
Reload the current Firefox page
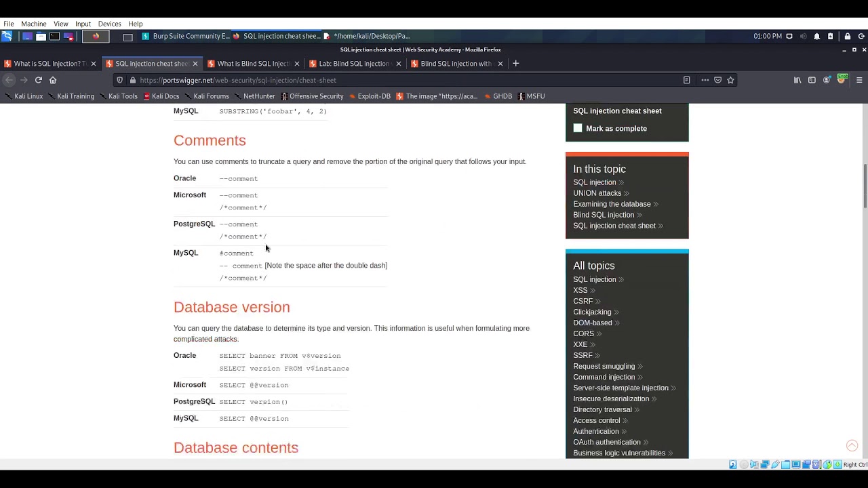click(39, 80)
